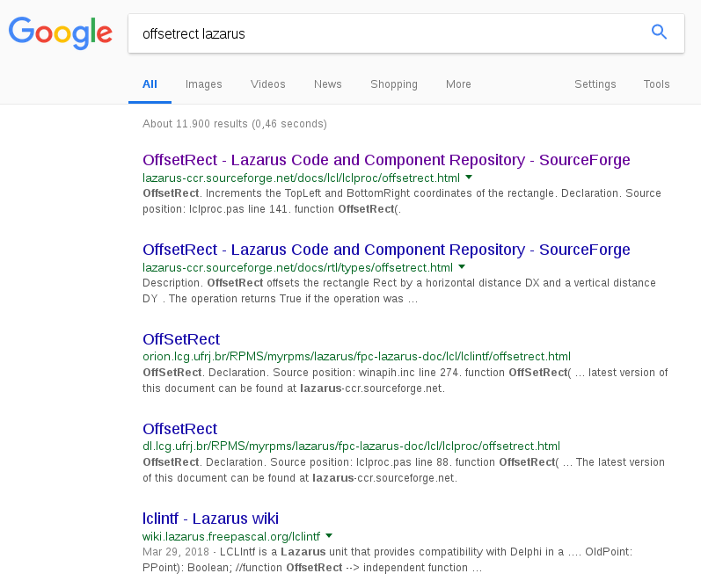Open the News results tab
The height and width of the screenshot is (588, 701).
click(327, 84)
